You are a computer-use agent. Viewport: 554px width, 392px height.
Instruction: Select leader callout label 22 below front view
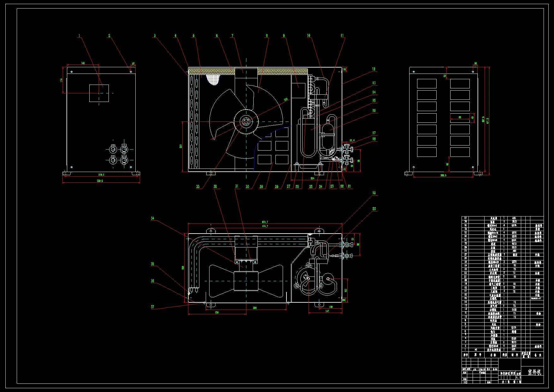click(x=342, y=187)
